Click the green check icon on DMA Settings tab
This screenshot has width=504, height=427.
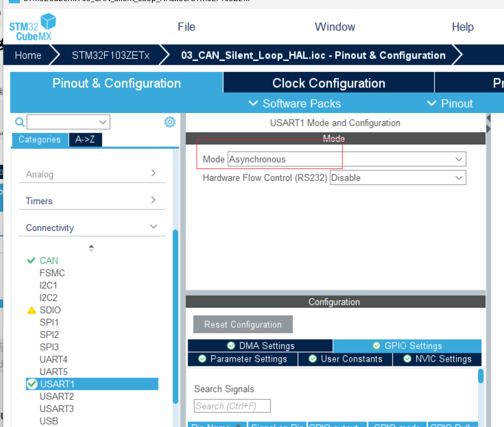[x=231, y=346]
